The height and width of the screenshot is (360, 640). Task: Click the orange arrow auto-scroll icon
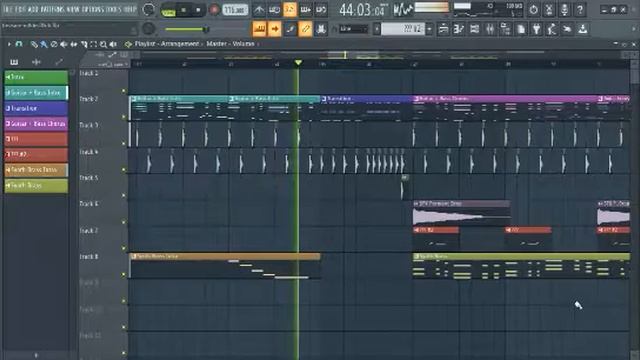click(x=275, y=29)
